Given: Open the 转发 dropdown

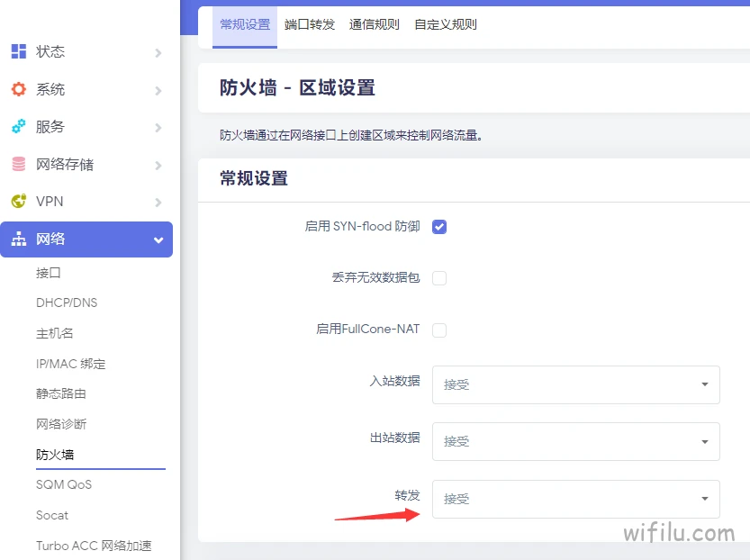Looking at the screenshot, I should click(x=576, y=499).
